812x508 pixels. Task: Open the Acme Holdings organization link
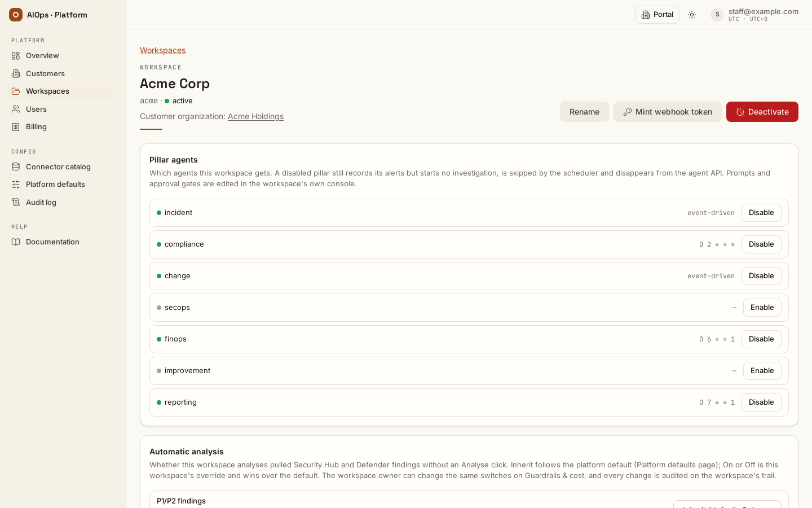(255, 116)
